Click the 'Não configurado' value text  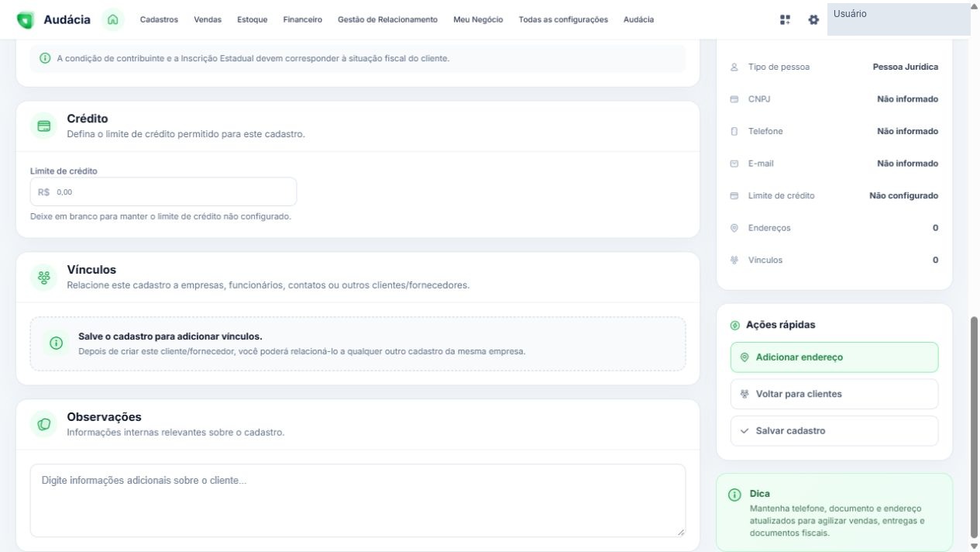tap(903, 196)
